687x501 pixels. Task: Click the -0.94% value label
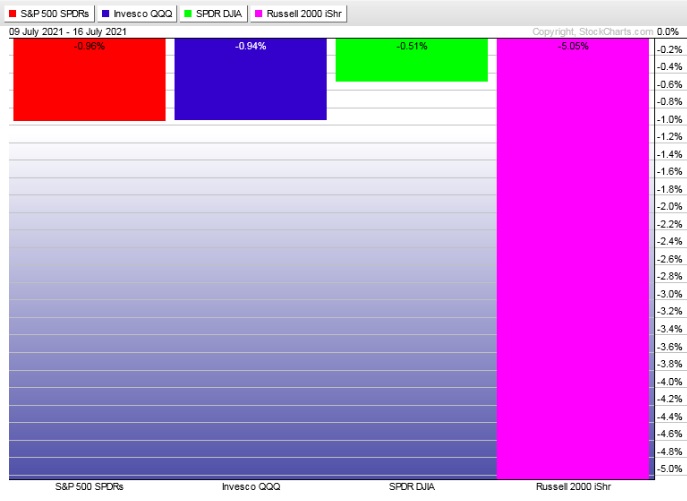pyautogui.click(x=251, y=46)
